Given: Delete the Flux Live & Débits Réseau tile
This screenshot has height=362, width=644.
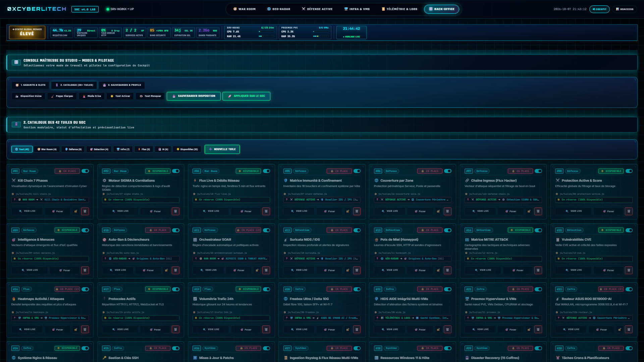Looking at the screenshot, I should pos(266,211).
